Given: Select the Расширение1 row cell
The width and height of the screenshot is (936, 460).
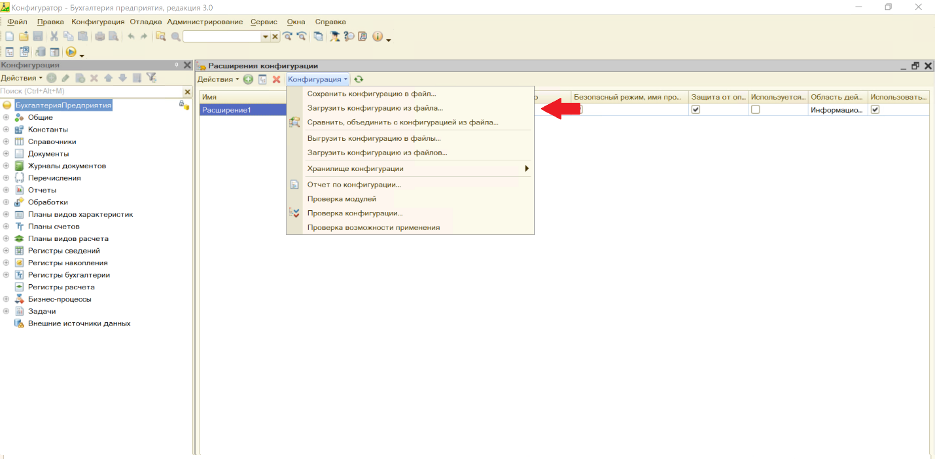Looking at the screenshot, I should (x=242, y=110).
